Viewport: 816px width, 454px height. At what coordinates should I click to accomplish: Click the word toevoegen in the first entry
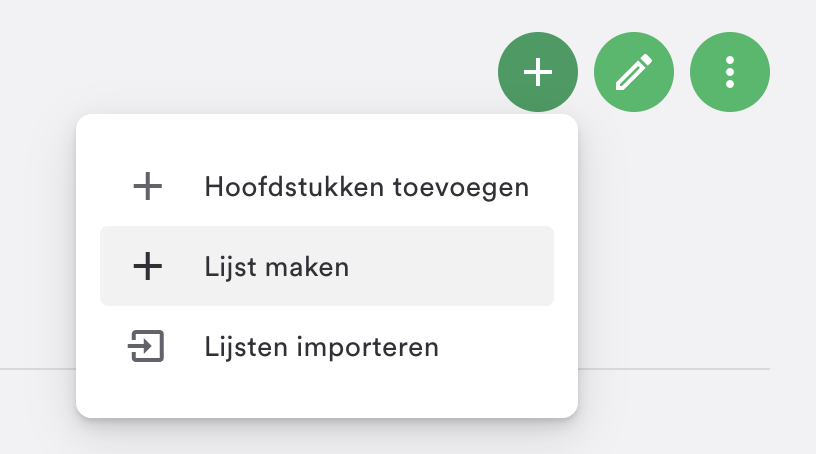click(x=461, y=188)
